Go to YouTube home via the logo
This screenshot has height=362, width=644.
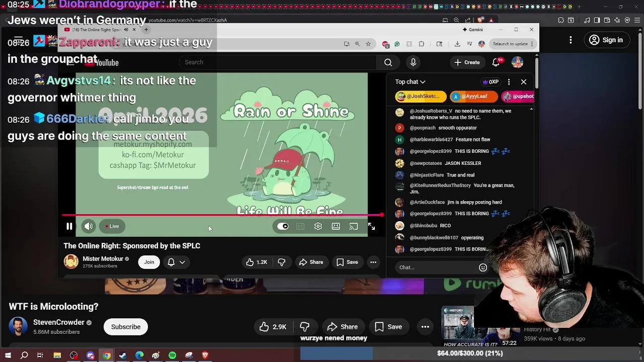[x=102, y=62]
